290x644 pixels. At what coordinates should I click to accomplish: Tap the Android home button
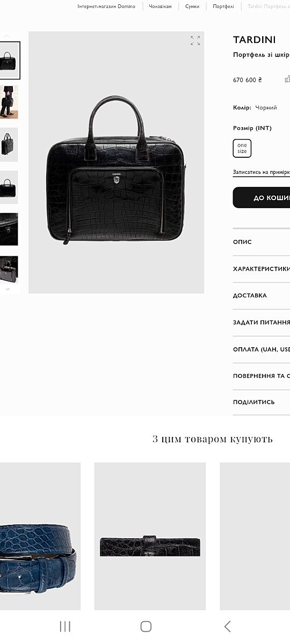pyautogui.click(x=146, y=626)
